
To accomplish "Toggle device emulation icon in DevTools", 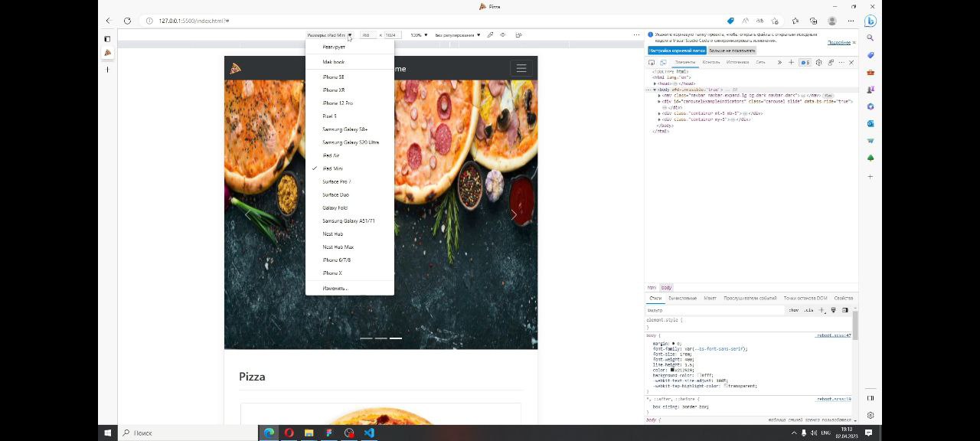I will click(663, 62).
